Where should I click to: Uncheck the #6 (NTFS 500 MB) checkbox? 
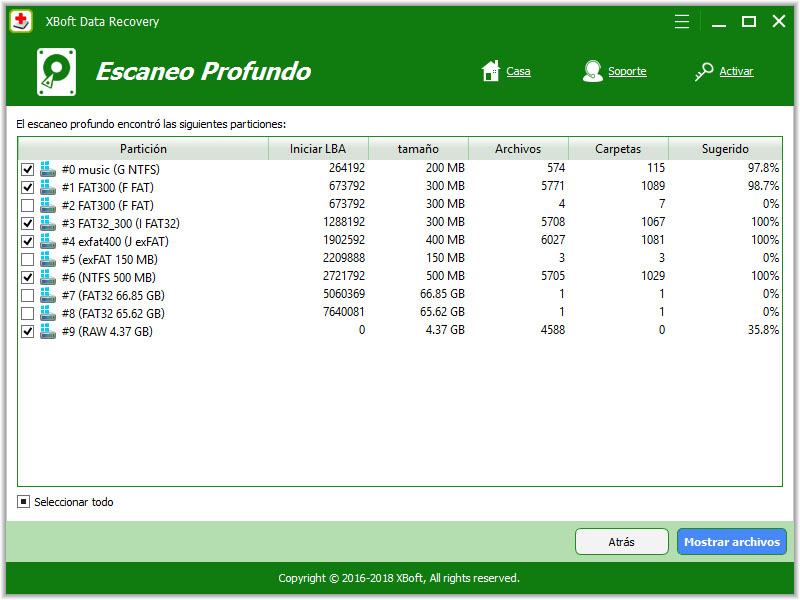click(28, 278)
